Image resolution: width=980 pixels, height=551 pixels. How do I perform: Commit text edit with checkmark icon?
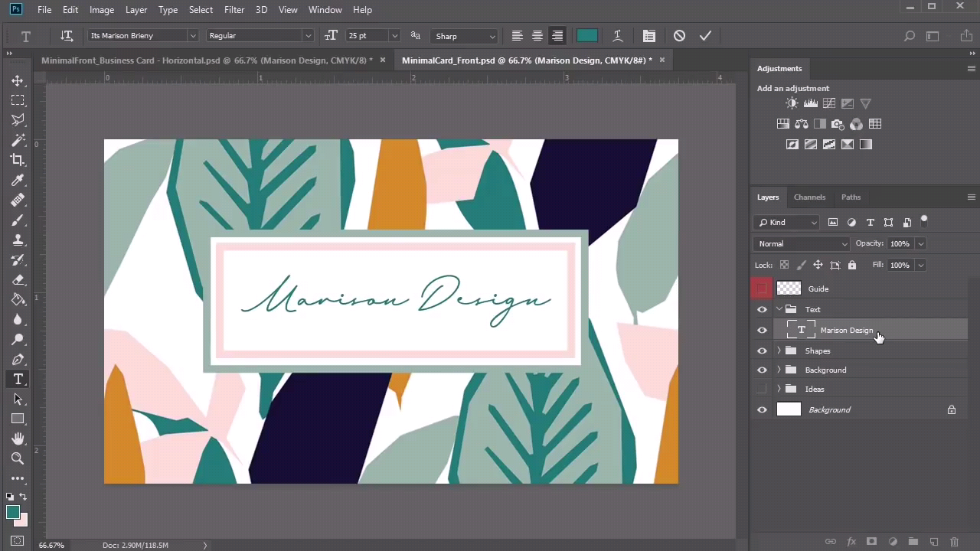705,36
